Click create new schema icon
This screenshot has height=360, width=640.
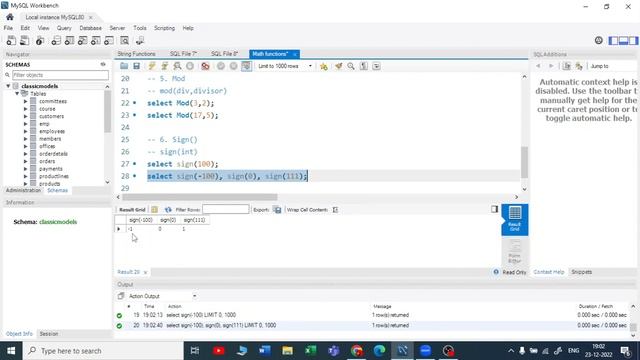coord(56,40)
